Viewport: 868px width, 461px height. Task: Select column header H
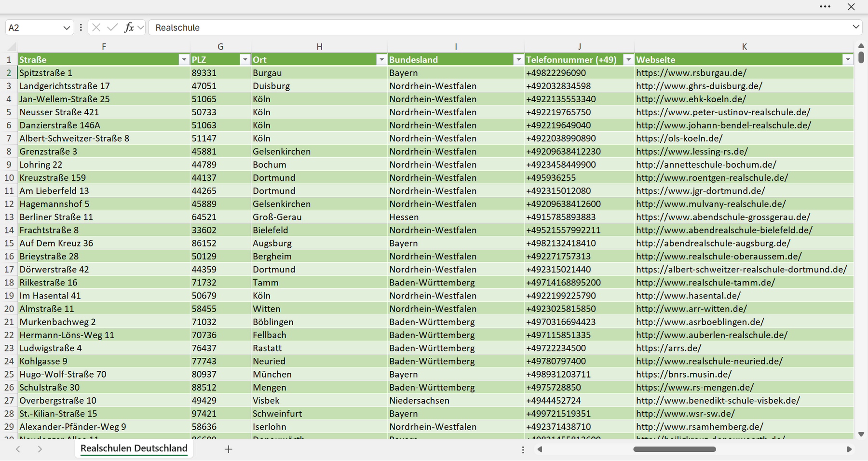[x=319, y=47]
